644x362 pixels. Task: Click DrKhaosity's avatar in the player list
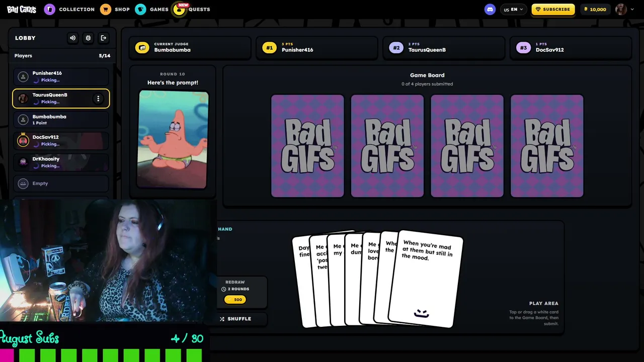click(23, 162)
